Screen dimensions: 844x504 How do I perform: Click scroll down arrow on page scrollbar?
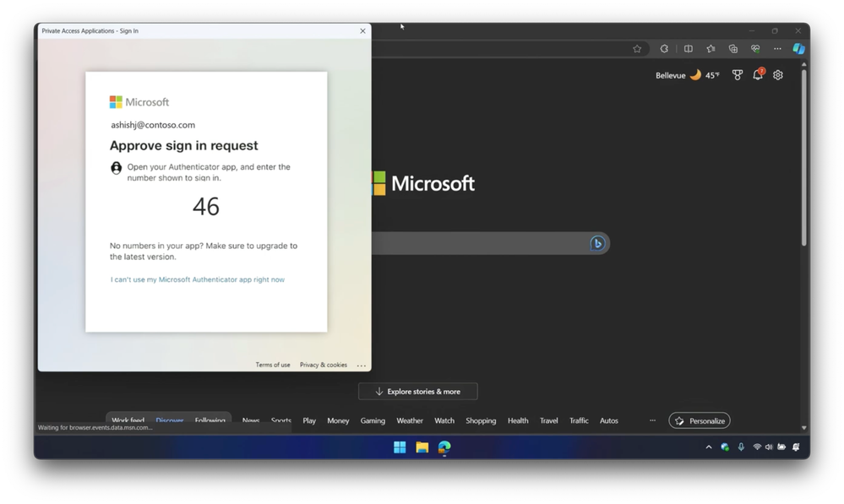click(x=803, y=428)
